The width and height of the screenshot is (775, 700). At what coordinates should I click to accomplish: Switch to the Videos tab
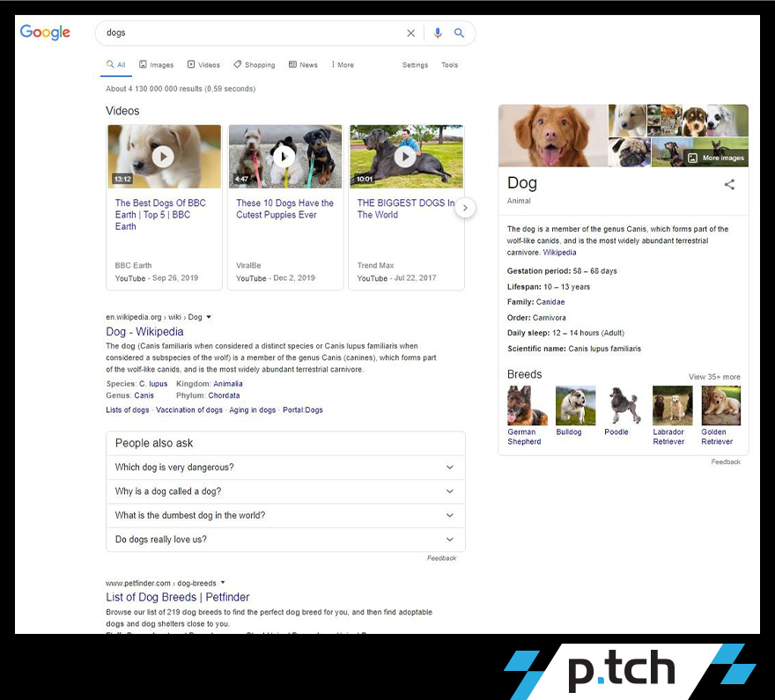pyautogui.click(x=203, y=64)
